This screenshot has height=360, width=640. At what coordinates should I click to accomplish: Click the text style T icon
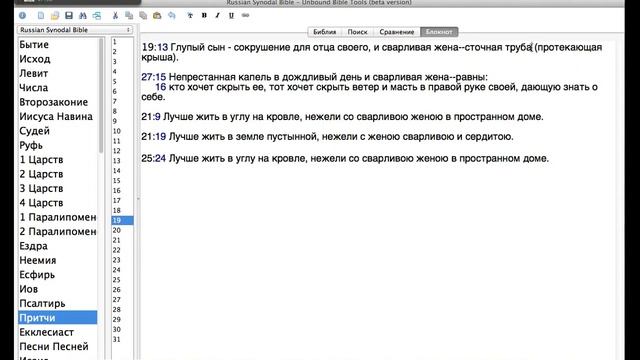coord(190,16)
